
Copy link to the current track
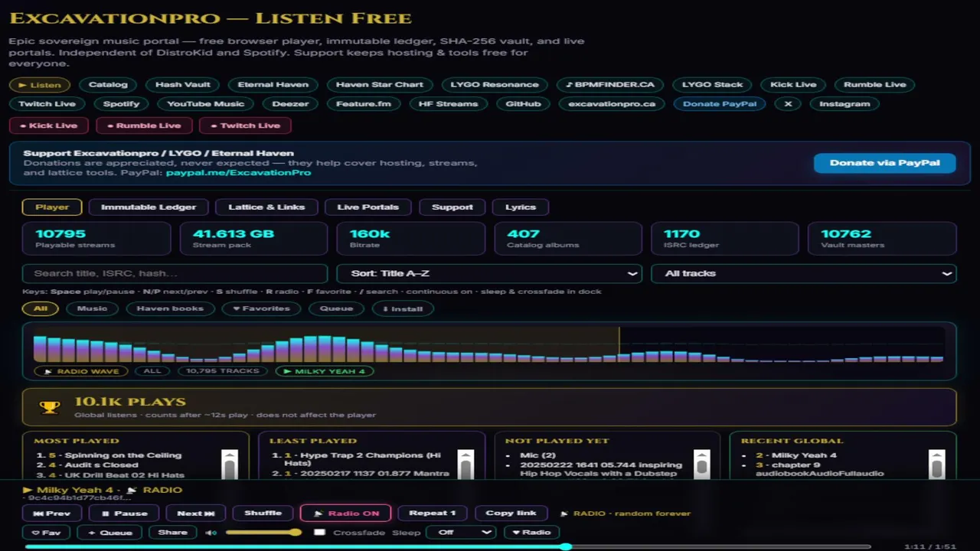[x=511, y=514]
